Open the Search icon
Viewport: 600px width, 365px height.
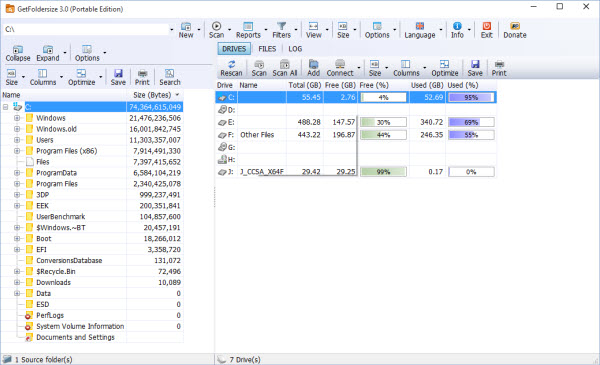coord(170,73)
